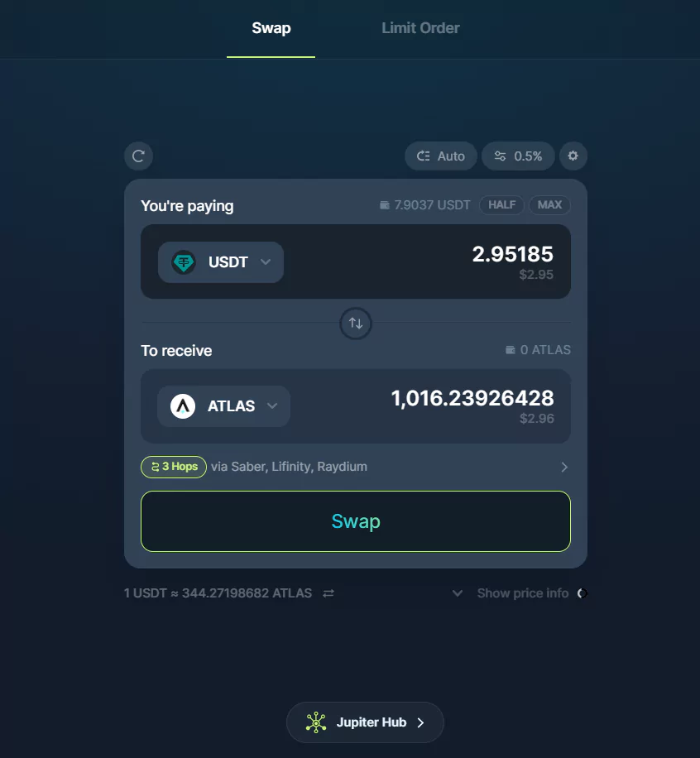Click the USDT token logo
The image size is (700, 758).
tap(184, 262)
